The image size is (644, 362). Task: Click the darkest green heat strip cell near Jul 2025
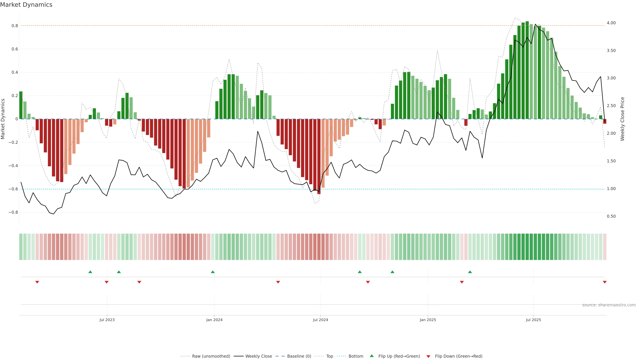(527, 247)
